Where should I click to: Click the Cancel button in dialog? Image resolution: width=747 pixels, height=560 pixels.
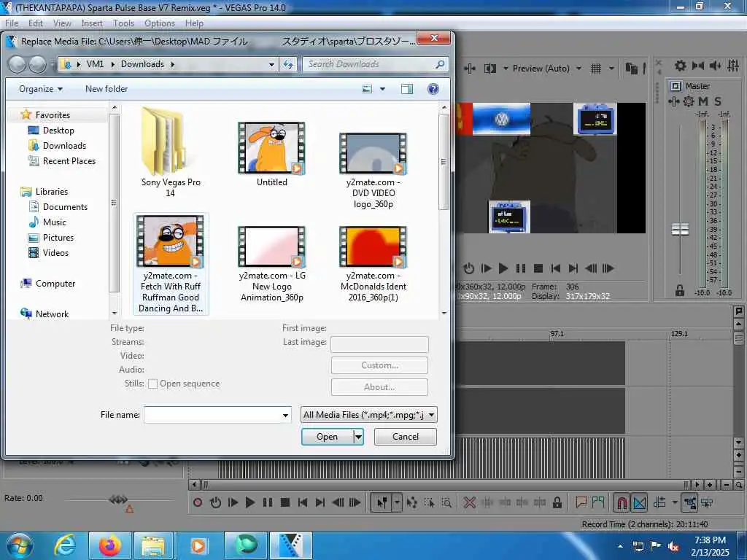click(x=406, y=437)
